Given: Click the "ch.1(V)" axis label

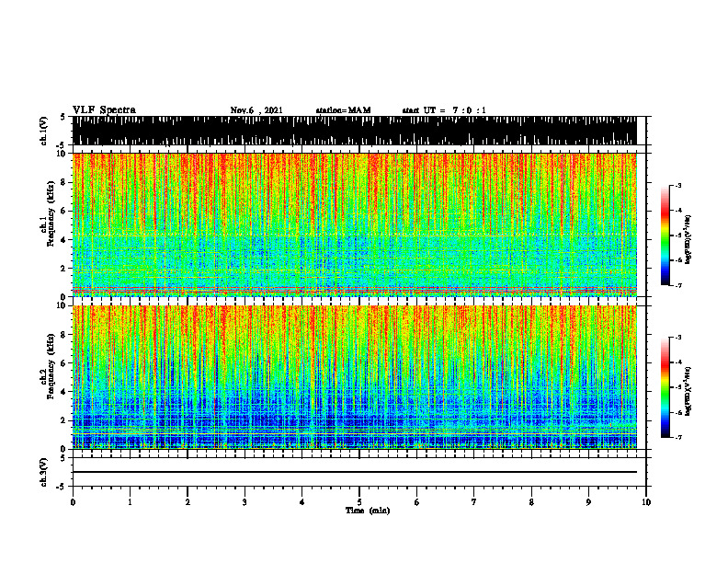Looking at the screenshot, I should pyautogui.click(x=43, y=131).
